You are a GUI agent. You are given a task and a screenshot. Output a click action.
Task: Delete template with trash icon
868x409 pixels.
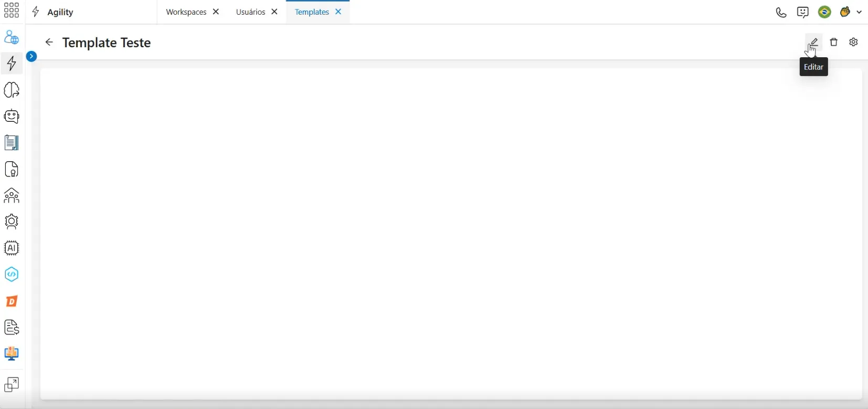click(834, 43)
